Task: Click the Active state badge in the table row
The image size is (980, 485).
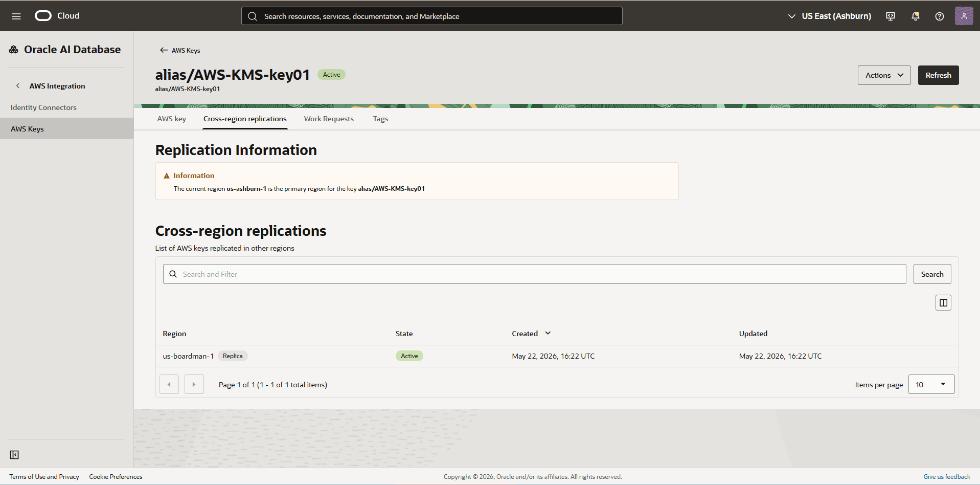Action: coord(409,356)
